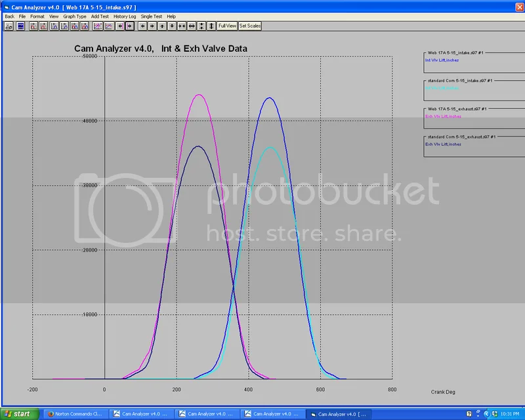Screen dimensions: 525x420
Task: Click the vertical expand arrows icon
Action: [x=211, y=26]
